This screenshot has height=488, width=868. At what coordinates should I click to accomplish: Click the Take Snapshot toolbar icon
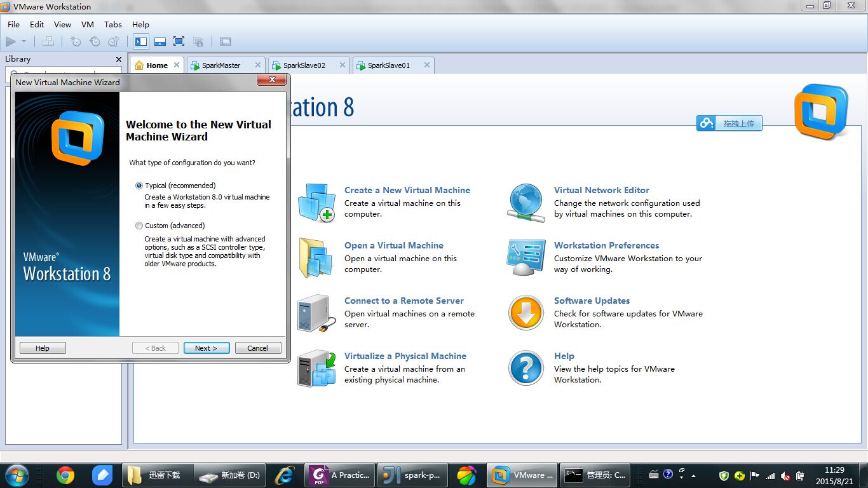point(76,41)
